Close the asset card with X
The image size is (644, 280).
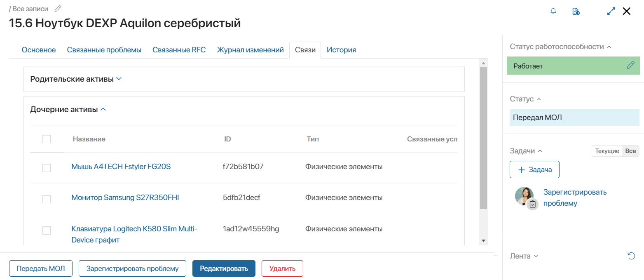626,11
